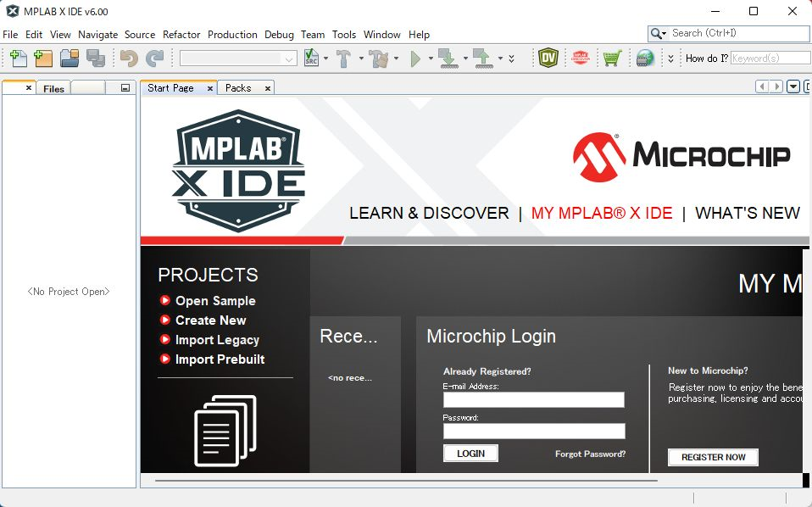This screenshot has height=507, width=812.
Task: Show hidden toolbar buttons after upload icon
Action: (x=512, y=58)
